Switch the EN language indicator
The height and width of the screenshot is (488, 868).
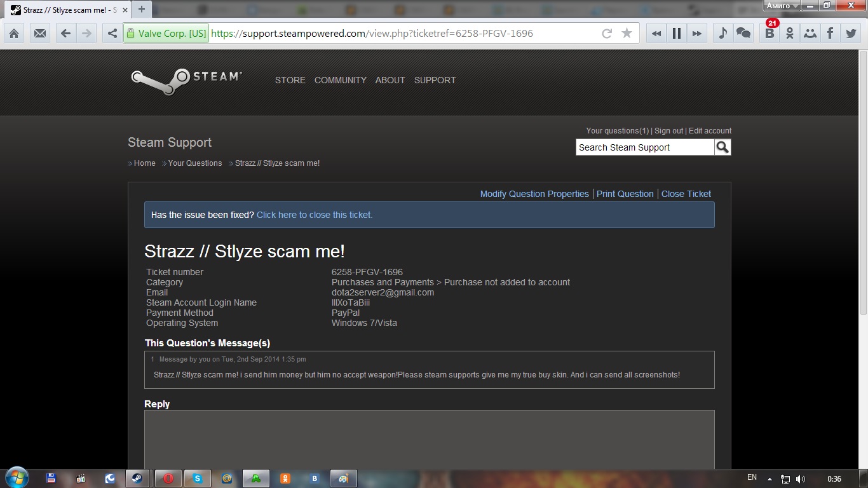pyautogui.click(x=752, y=477)
